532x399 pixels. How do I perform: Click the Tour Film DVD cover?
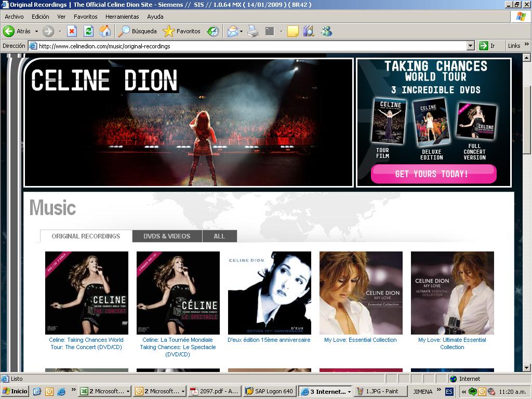coord(389,121)
